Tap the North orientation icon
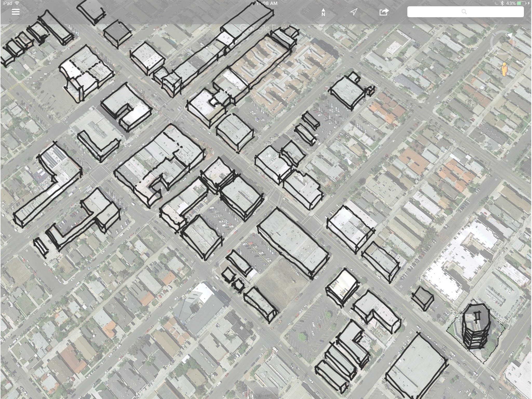 point(323,12)
